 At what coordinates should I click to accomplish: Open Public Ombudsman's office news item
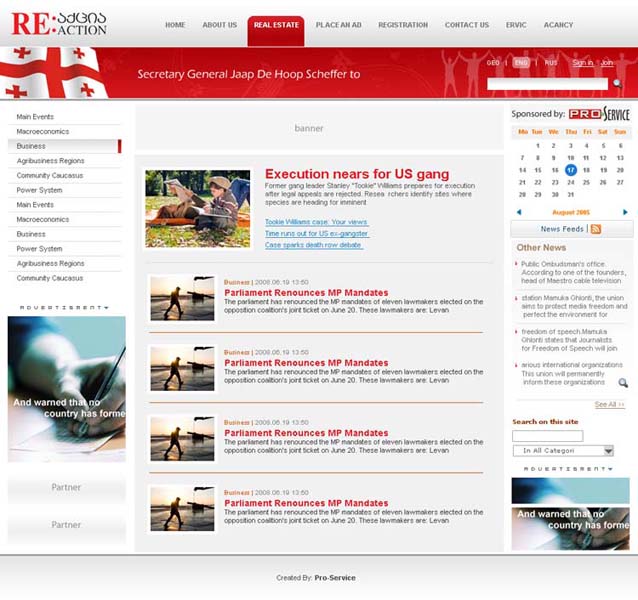[x=572, y=273]
